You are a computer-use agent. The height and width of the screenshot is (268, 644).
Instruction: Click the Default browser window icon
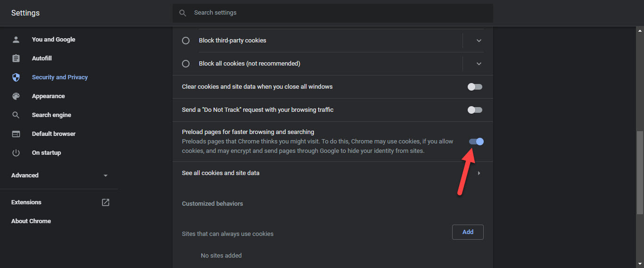[16, 134]
